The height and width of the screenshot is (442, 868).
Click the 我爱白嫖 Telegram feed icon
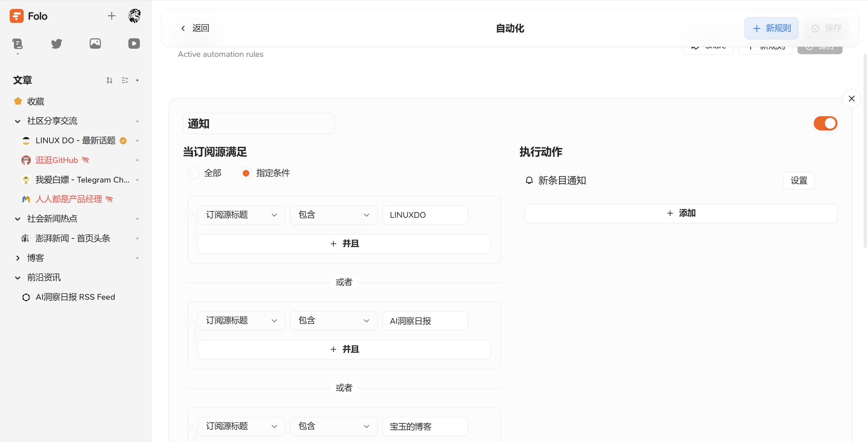click(26, 180)
